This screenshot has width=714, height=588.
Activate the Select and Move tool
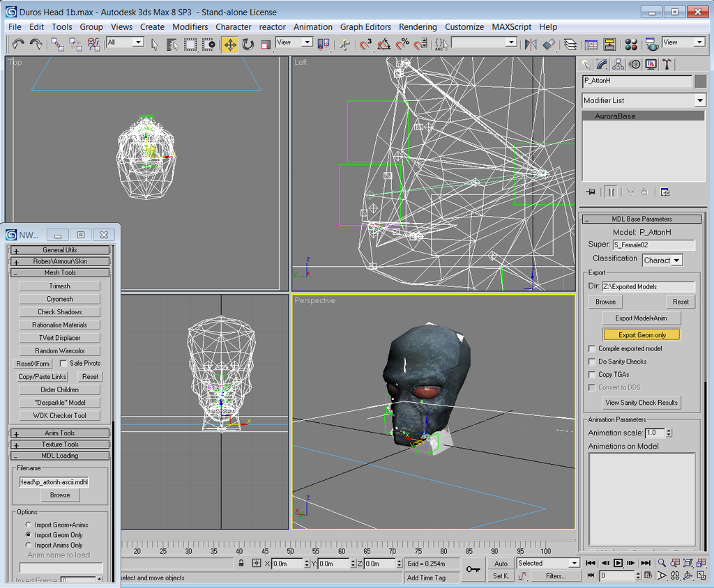[x=230, y=44]
